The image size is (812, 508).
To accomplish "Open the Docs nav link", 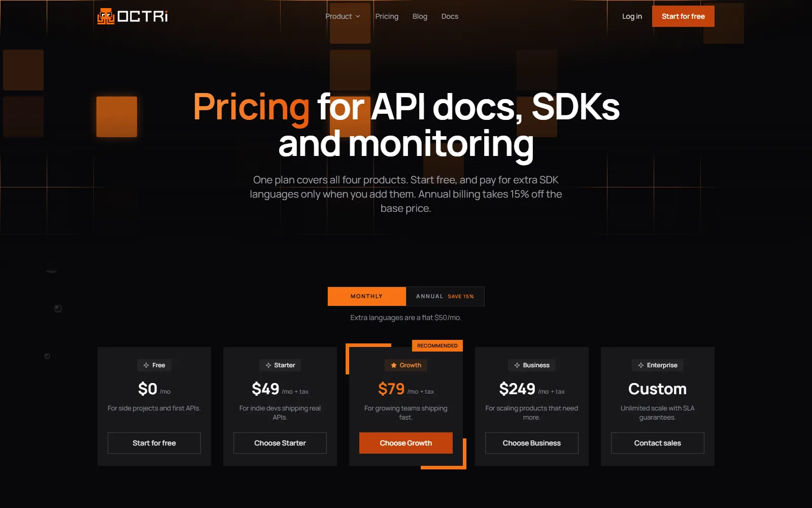I will point(450,16).
